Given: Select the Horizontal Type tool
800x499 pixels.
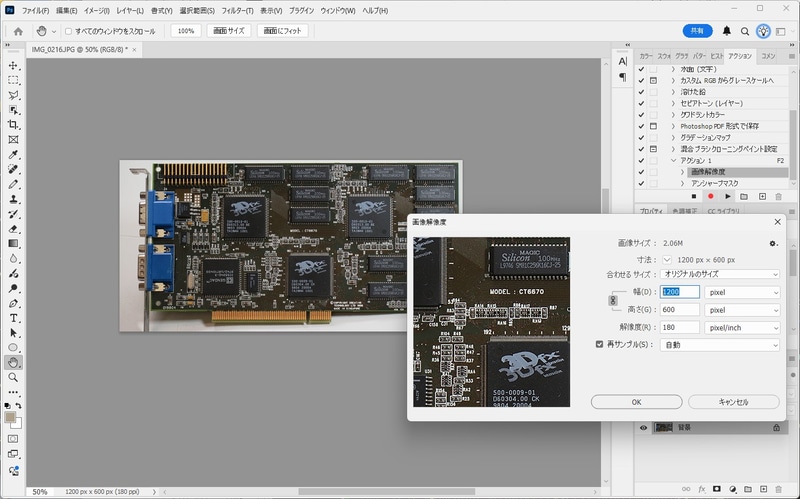Looking at the screenshot, I should coord(13,318).
